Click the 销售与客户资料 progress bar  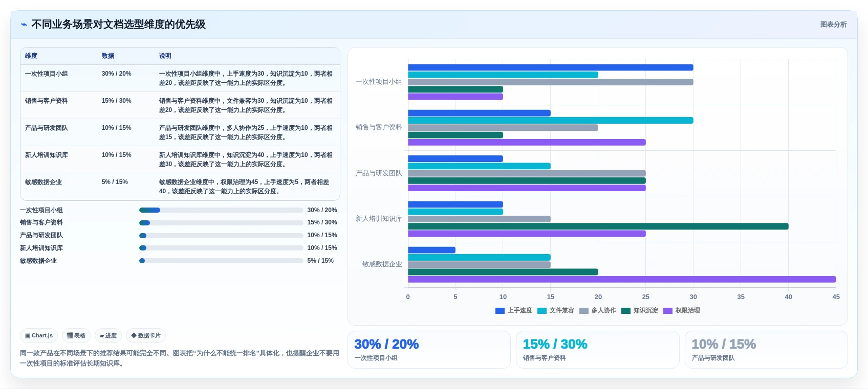click(x=221, y=223)
